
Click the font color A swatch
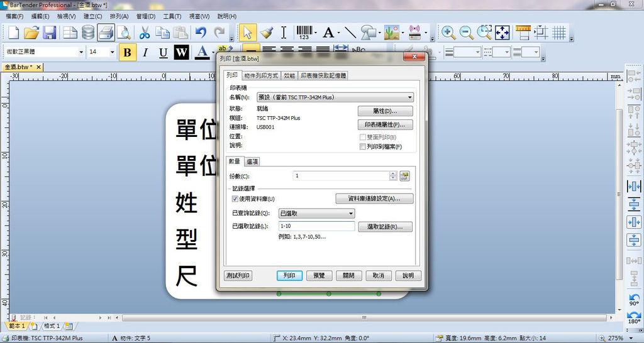click(x=202, y=53)
